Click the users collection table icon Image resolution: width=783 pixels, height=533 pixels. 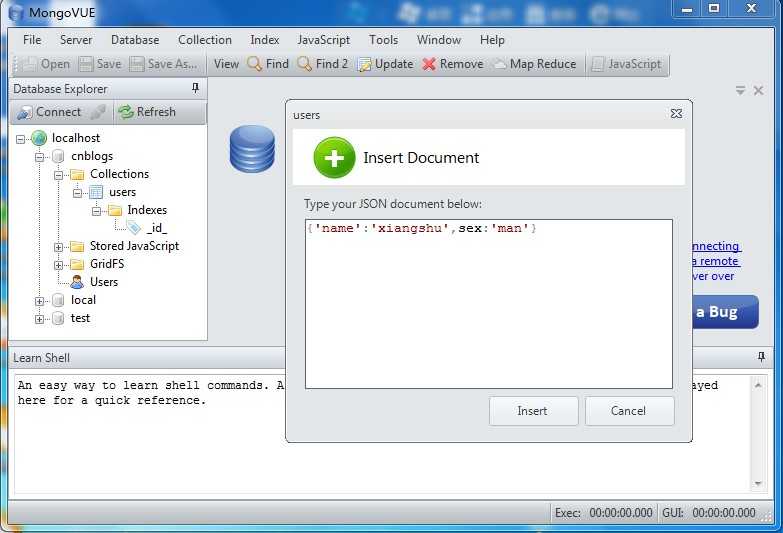click(96, 192)
